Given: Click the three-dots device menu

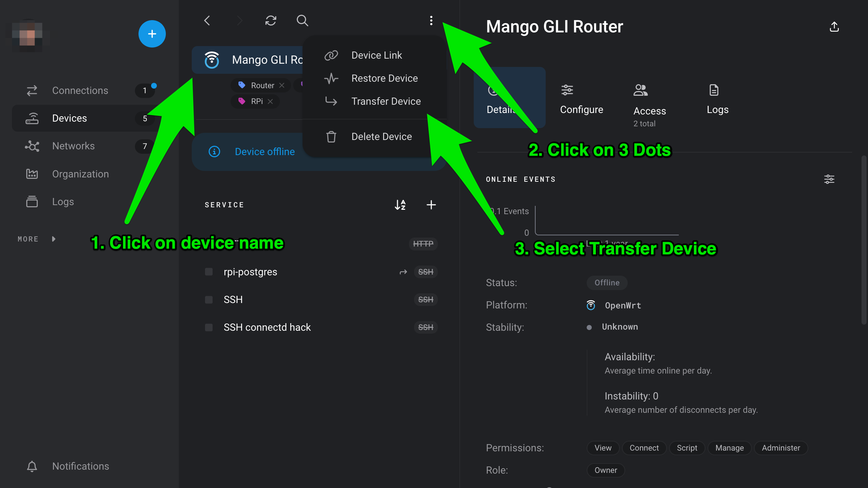Looking at the screenshot, I should [x=431, y=21].
